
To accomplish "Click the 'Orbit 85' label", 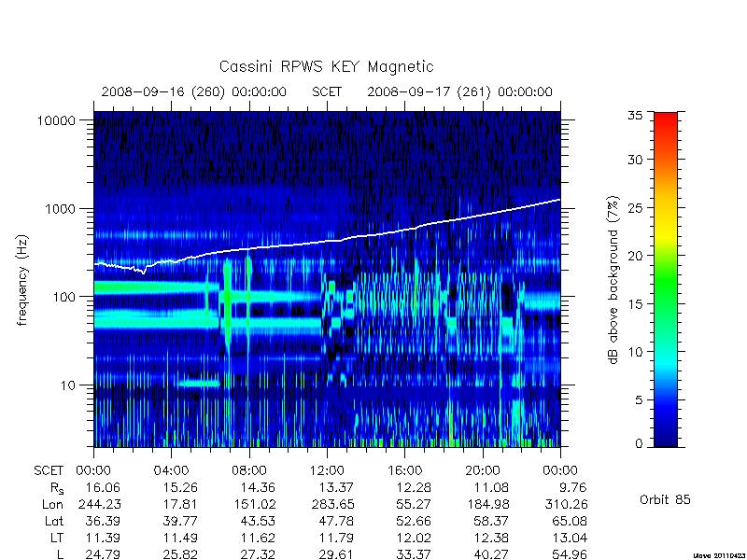I will [x=665, y=499].
